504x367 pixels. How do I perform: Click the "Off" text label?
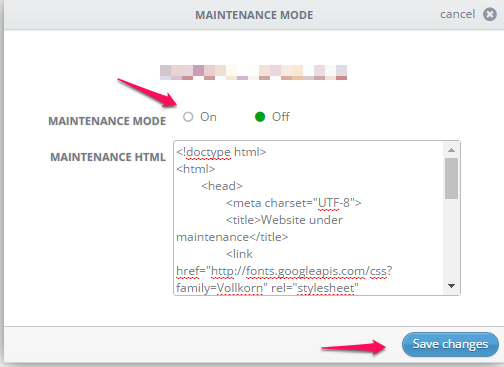tap(281, 117)
